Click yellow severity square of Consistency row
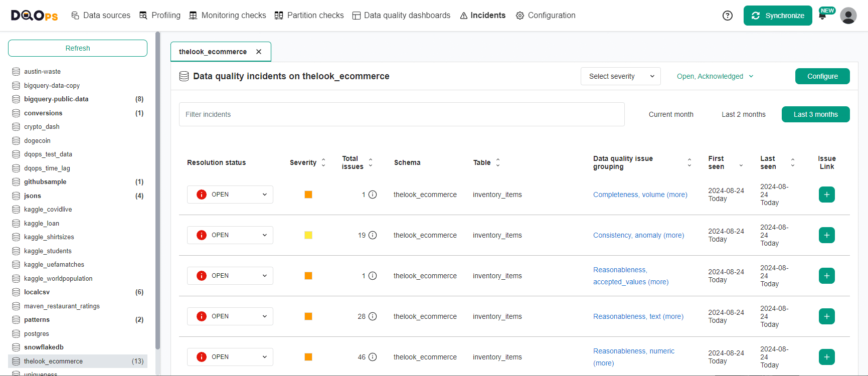Viewport: 868px width, 376px height. coord(308,235)
